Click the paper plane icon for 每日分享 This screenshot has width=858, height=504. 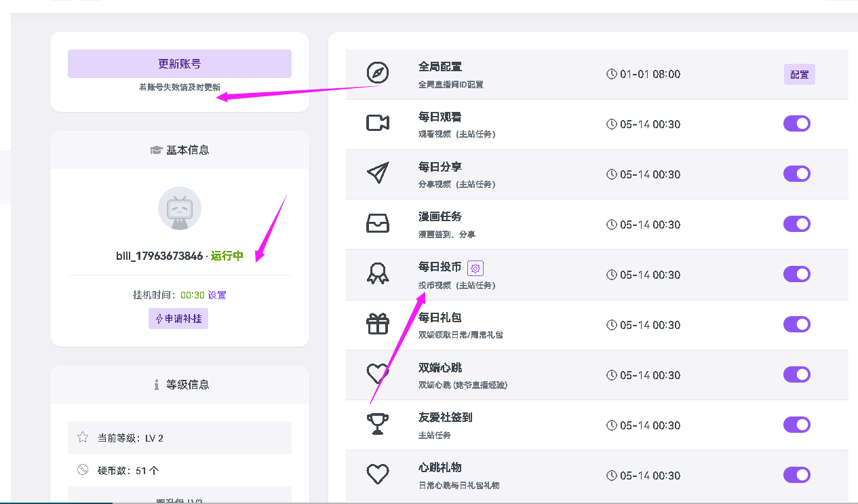[x=378, y=173]
